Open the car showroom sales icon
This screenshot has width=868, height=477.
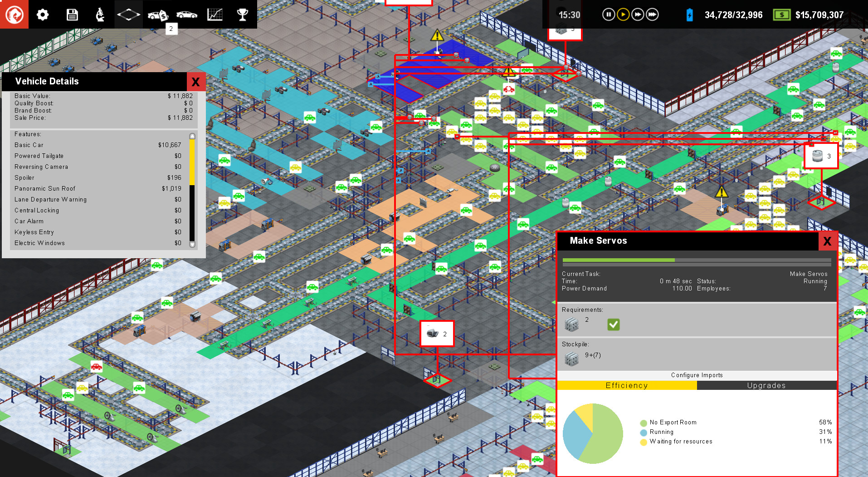click(157, 15)
